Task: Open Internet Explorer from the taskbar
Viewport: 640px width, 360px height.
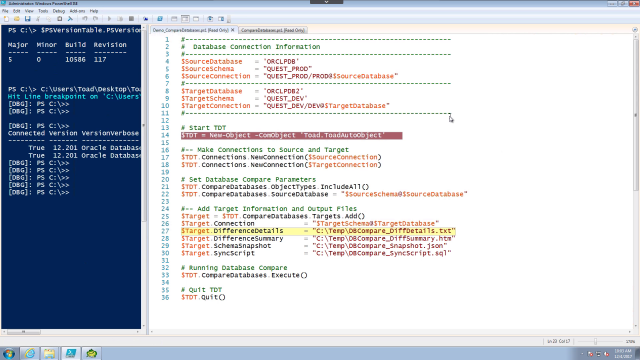Action: (29, 353)
